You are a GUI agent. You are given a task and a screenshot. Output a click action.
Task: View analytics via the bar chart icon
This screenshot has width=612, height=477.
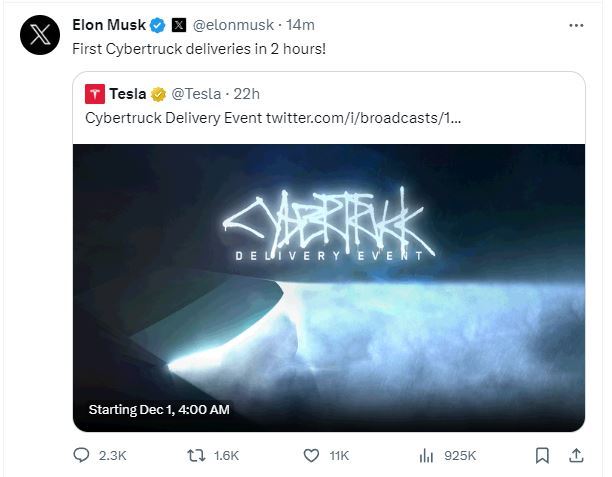coord(425,455)
